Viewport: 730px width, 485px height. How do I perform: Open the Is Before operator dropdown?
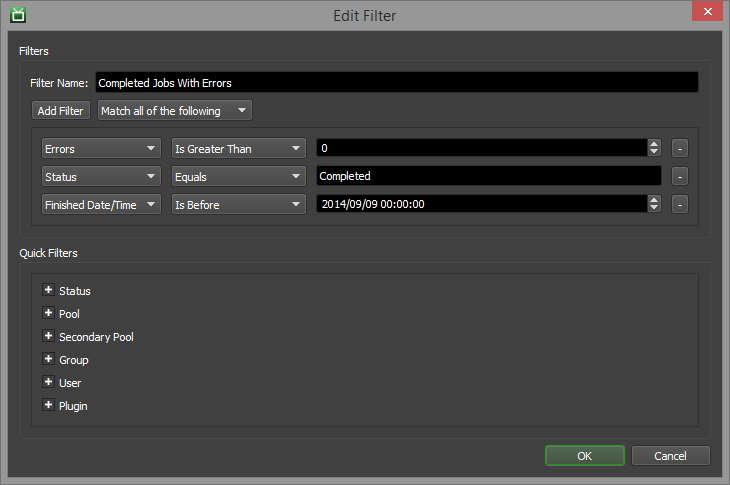(238, 204)
